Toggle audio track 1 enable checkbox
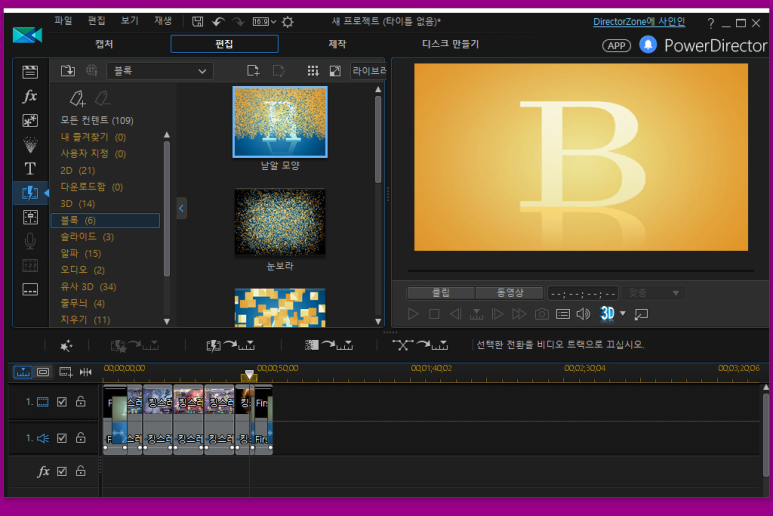This screenshot has height=516, width=773. (x=62, y=438)
